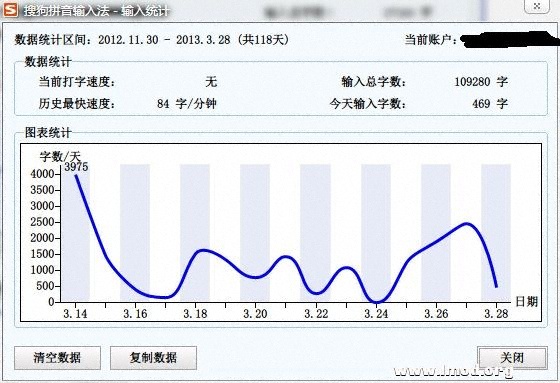Click the 469 字 today value

(x=490, y=104)
